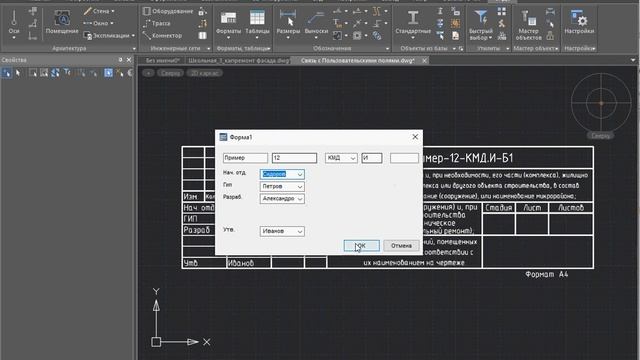Choose the Окно (window) tool

coord(98,23)
